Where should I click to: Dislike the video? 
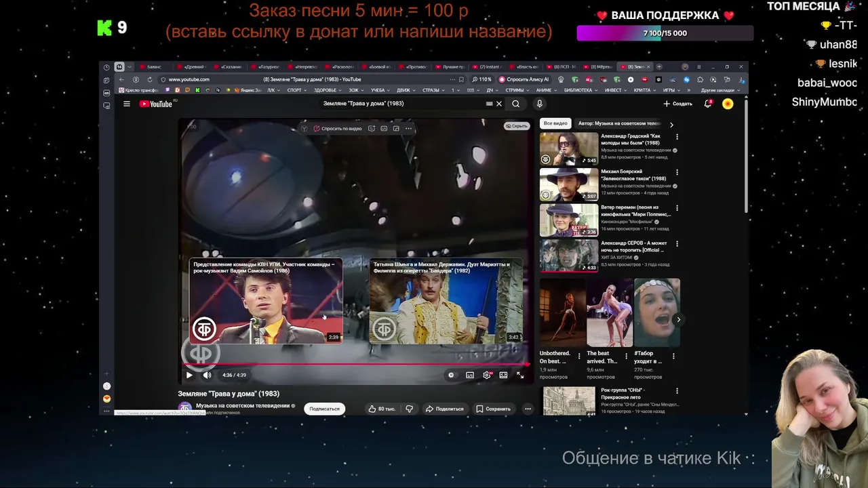(409, 409)
